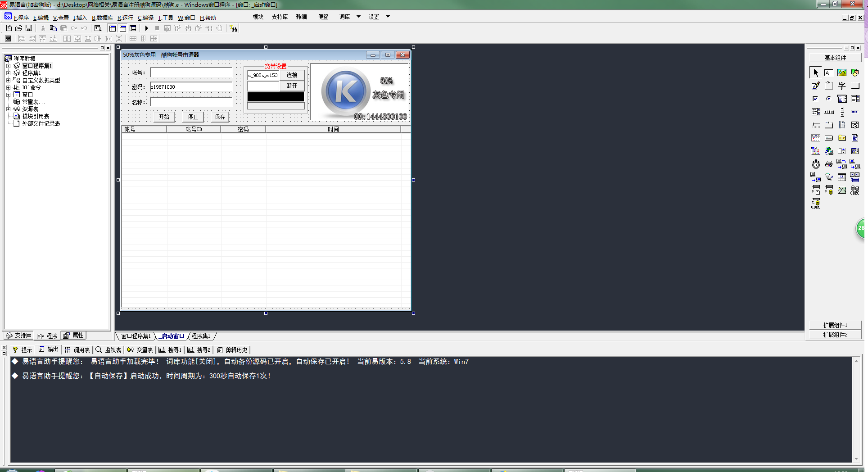Expand the 窗口程序集1 tree node
Viewport: 868px width, 472px height.
pyautogui.click(x=8, y=66)
